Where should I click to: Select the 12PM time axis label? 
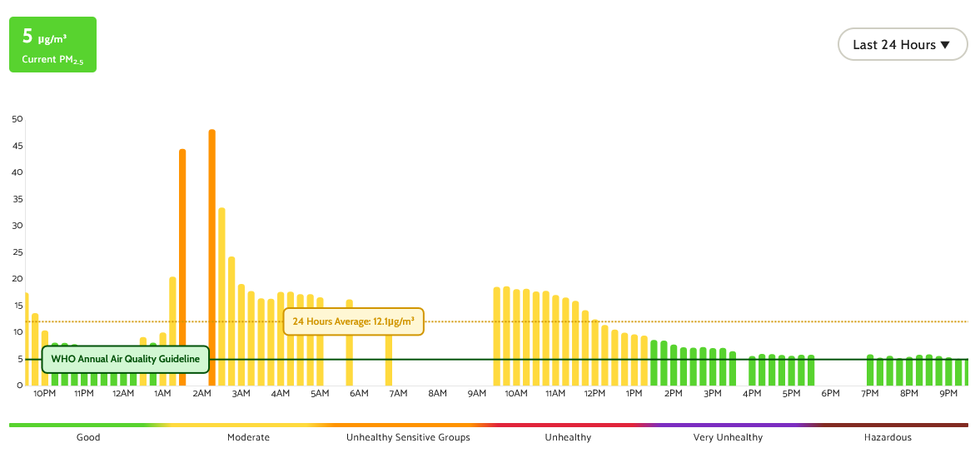tap(594, 393)
